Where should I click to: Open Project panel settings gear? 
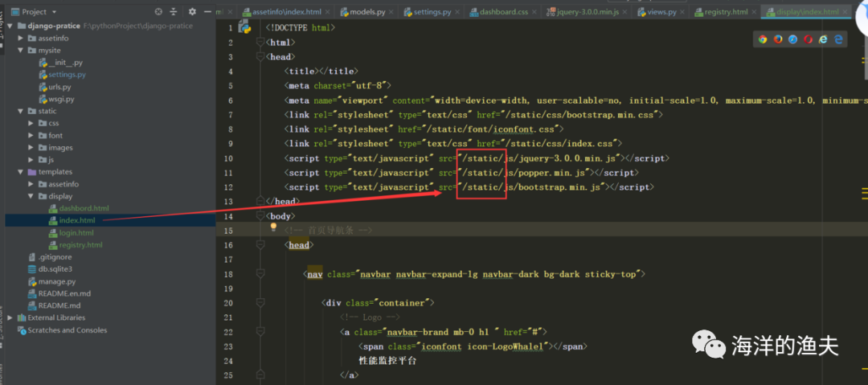(x=192, y=11)
